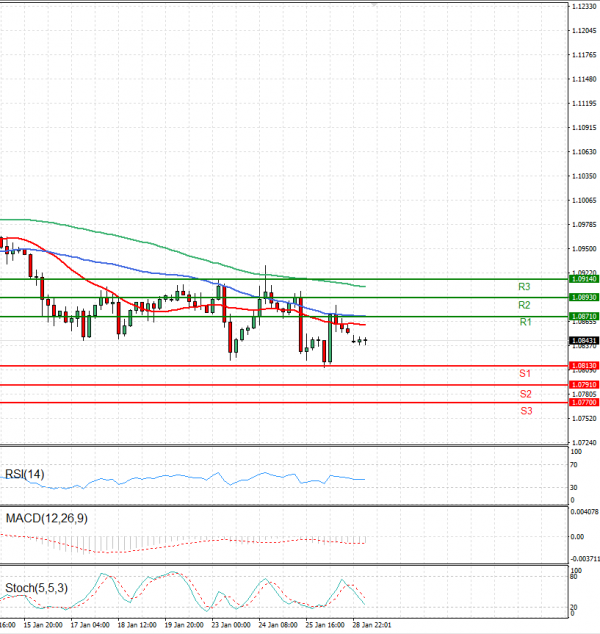Image resolution: width=600 pixels, height=634 pixels.
Task: Select the R1 resistance label
Action: (525, 322)
